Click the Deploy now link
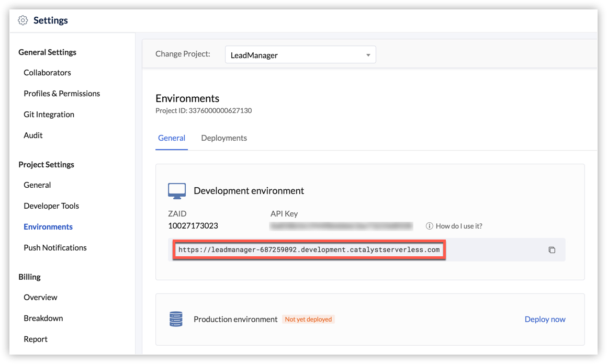The height and width of the screenshot is (364, 607). point(545,319)
